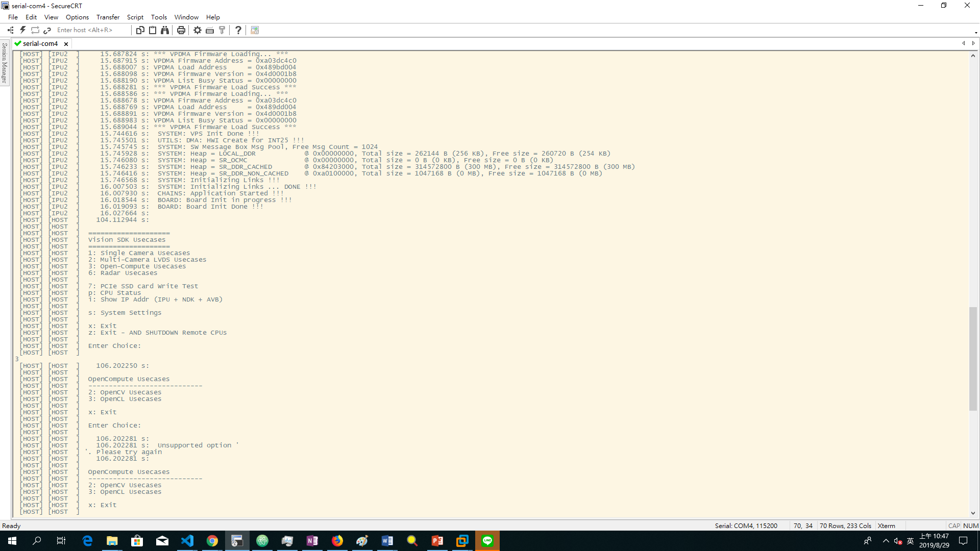Click the toolbar options dropdown arrow
Screen dimensions: 980x551
[975, 33]
